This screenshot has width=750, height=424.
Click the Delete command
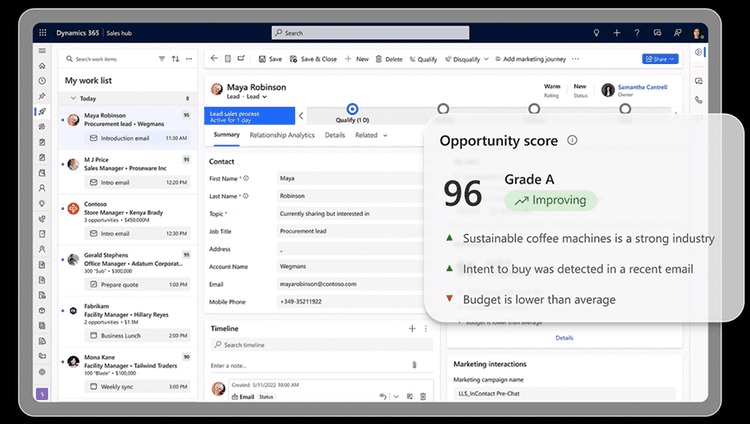point(389,59)
